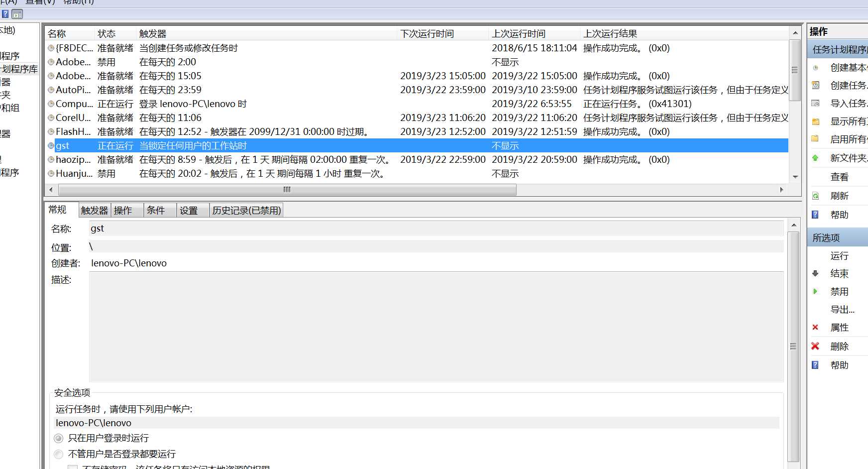This screenshot has width=868, height=469.
Task: Click the small red X icon beside 属性
Action: click(x=815, y=327)
